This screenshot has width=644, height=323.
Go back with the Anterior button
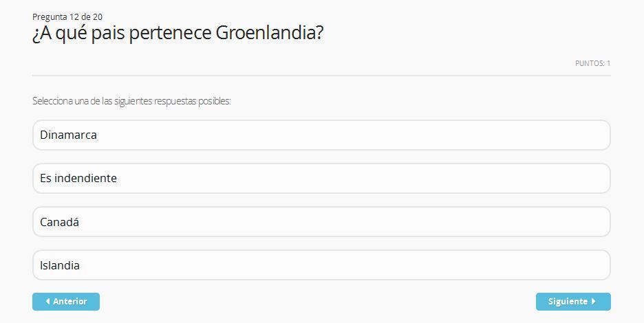click(x=66, y=302)
